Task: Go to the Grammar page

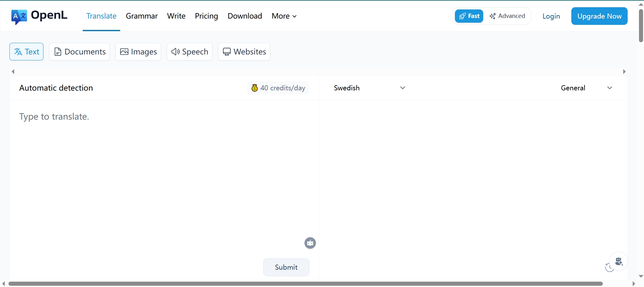Action: 142,16
